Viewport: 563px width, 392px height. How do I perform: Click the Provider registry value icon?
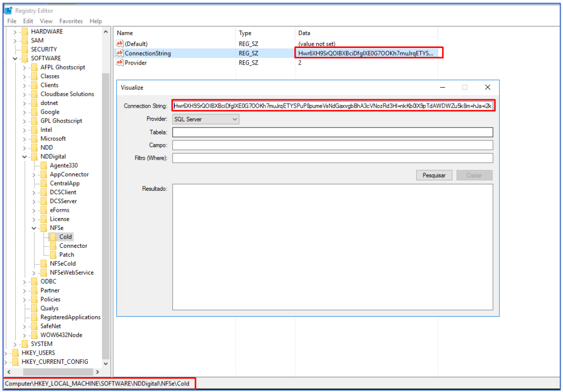click(120, 62)
